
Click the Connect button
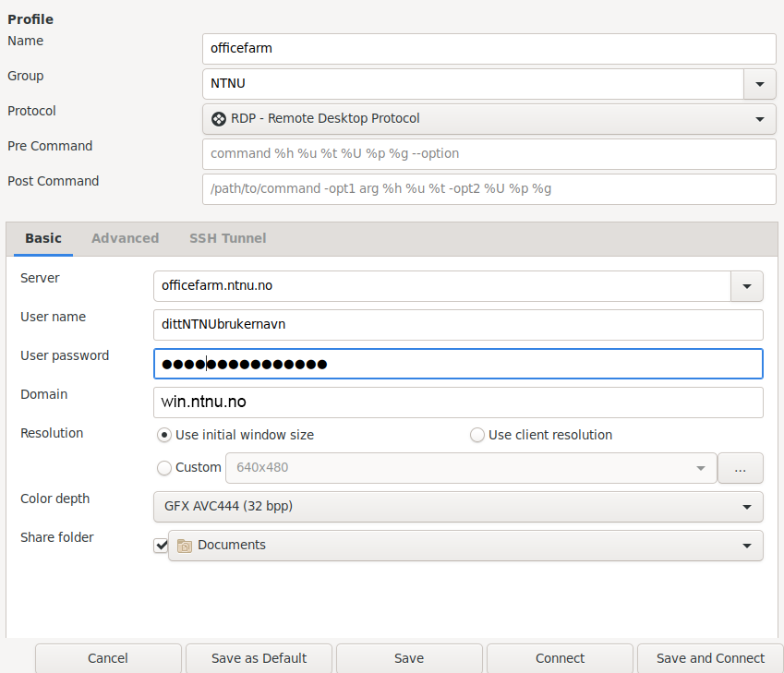point(560,658)
